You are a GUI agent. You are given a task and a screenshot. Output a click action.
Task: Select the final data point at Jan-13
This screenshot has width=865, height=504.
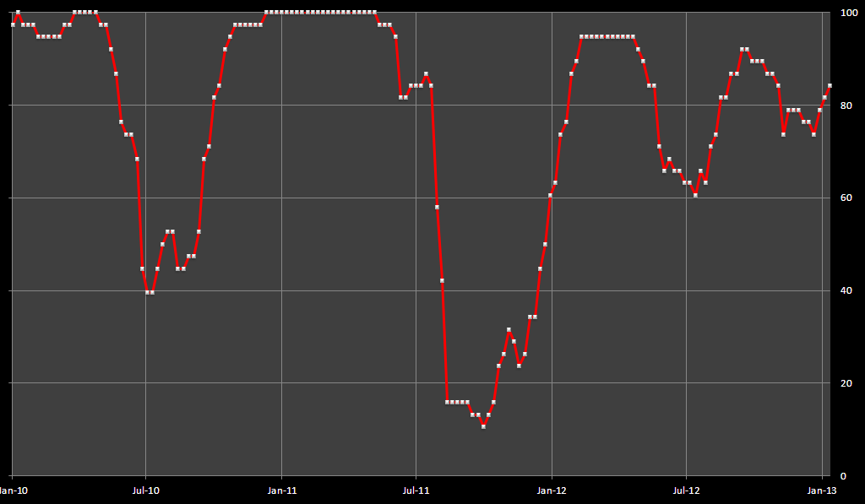pyautogui.click(x=830, y=86)
